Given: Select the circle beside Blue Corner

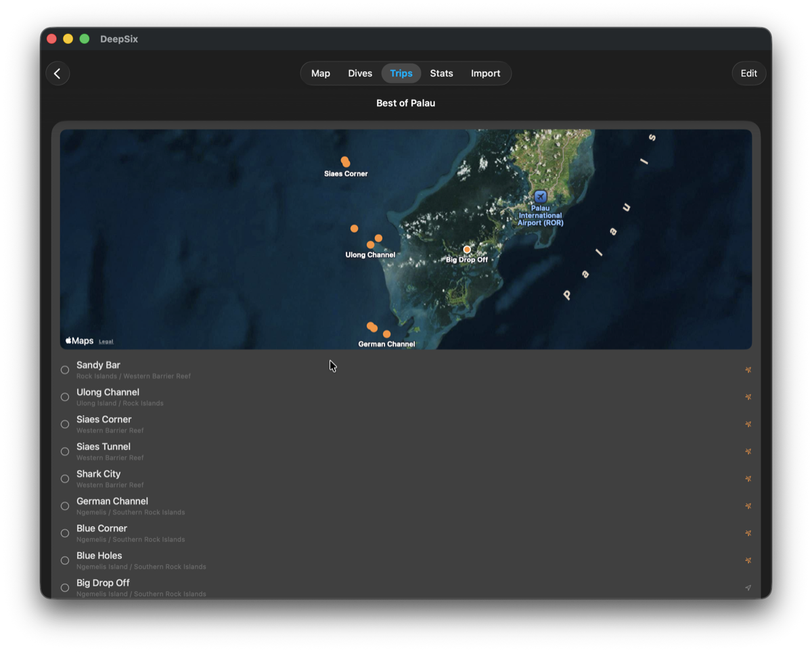Looking at the screenshot, I should tap(65, 534).
